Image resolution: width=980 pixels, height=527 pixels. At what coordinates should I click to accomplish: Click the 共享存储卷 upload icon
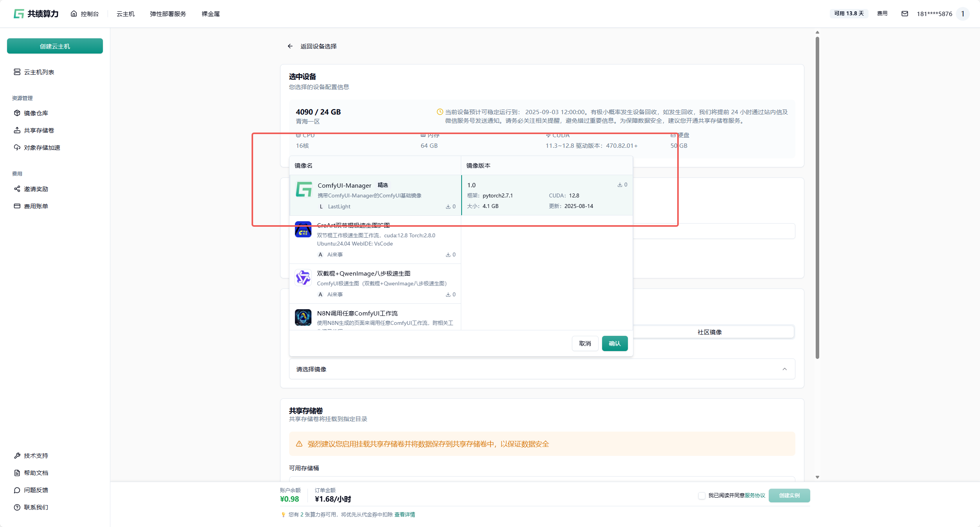(17, 130)
